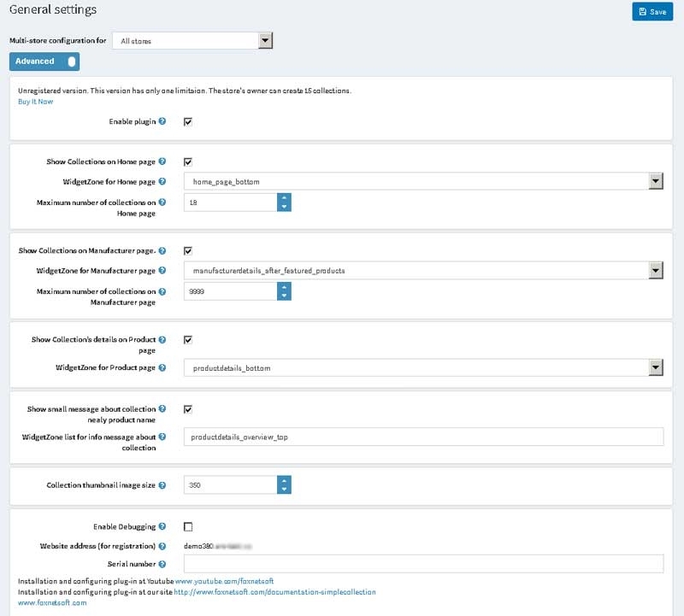Click help icon next to Collection thumbnail image size
The width and height of the screenshot is (684, 616).
click(x=162, y=485)
